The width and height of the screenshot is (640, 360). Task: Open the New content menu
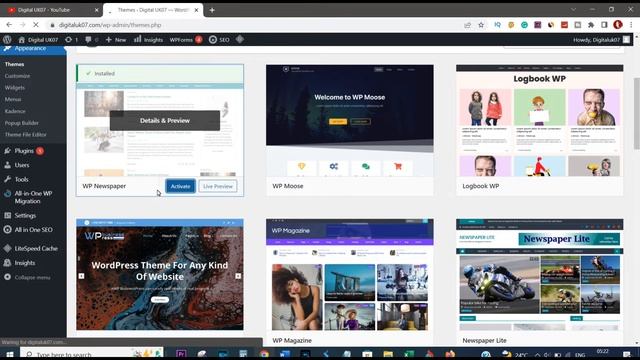(116, 40)
